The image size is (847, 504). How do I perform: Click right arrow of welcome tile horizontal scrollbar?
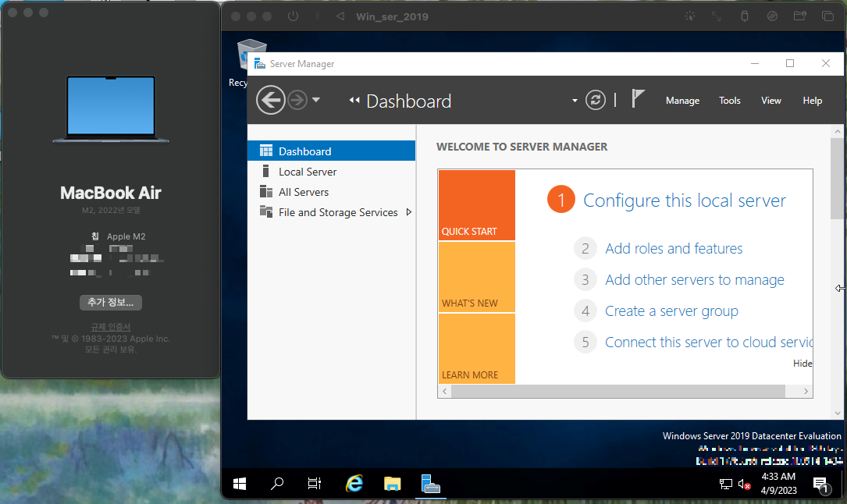[806, 391]
